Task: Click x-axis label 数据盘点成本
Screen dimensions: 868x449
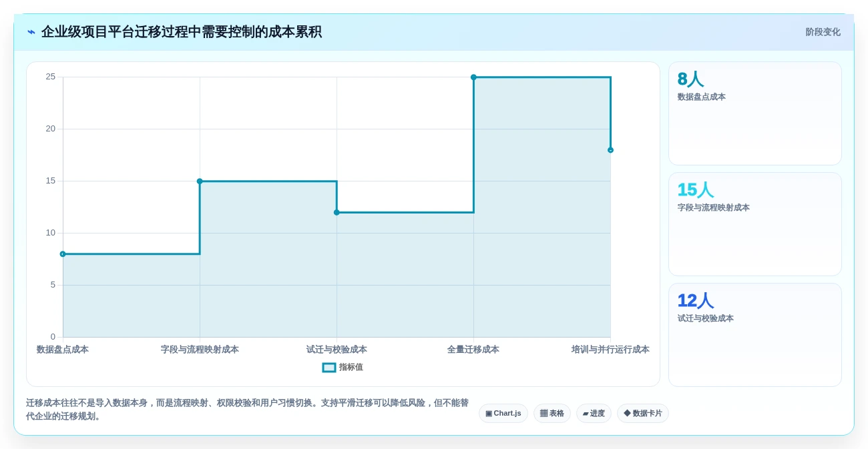Action: click(x=63, y=350)
